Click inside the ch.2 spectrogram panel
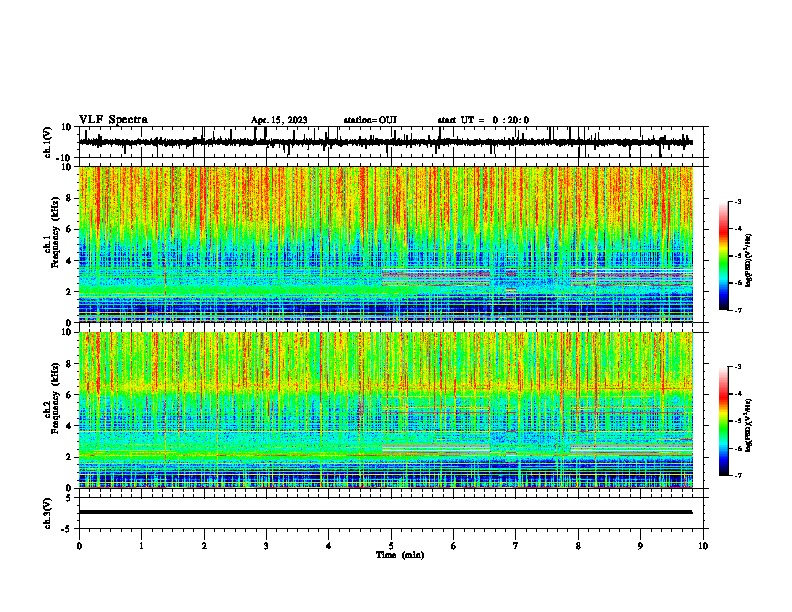Viewport: 792px width, 612px height. (x=386, y=410)
